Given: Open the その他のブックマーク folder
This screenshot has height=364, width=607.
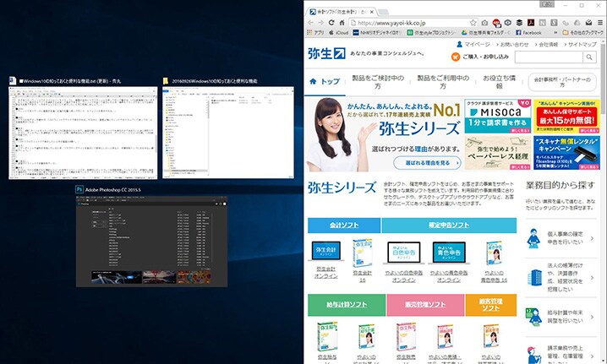Looking at the screenshot, I should pyautogui.click(x=582, y=33).
